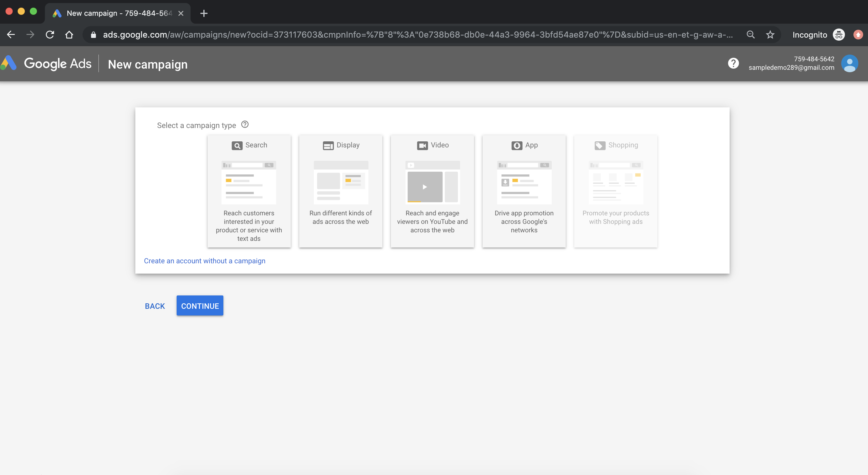Open a new browser tab
Screen dimensions: 868x475
[x=204, y=13]
